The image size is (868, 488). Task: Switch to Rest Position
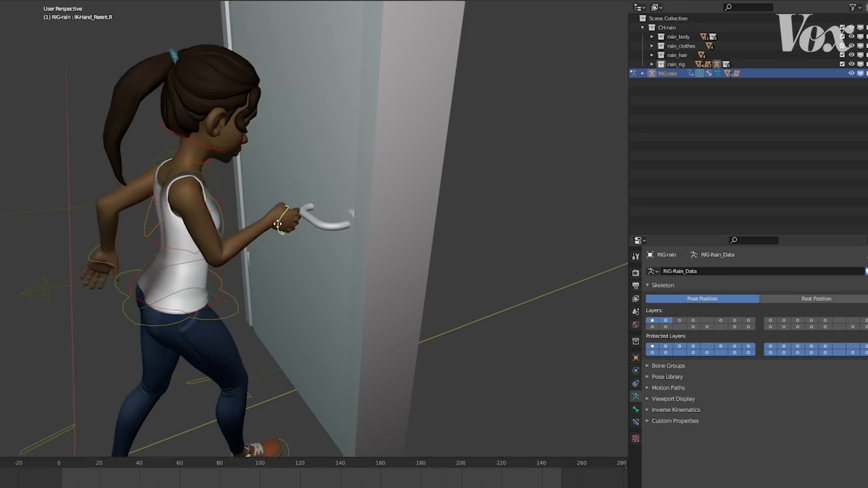[x=816, y=298]
